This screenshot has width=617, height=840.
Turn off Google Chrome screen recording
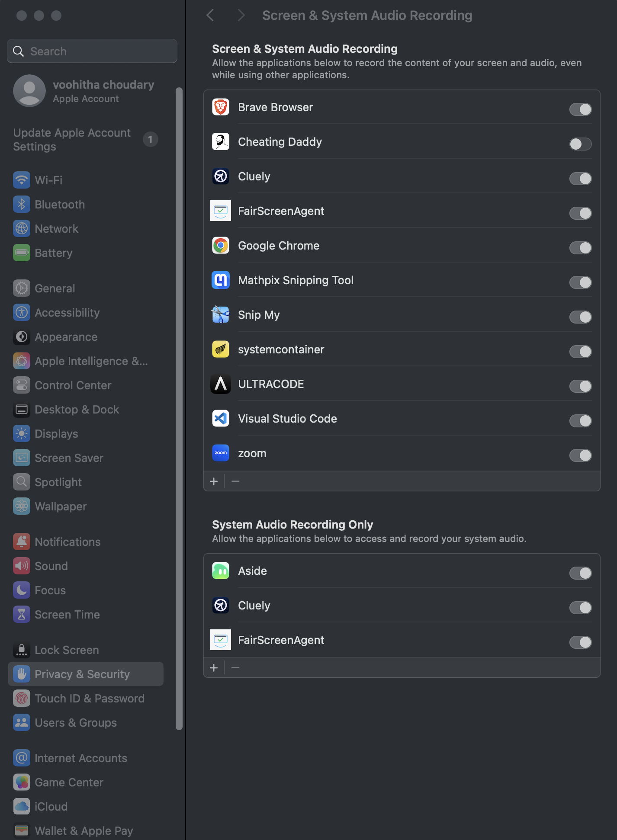point(580,248)
